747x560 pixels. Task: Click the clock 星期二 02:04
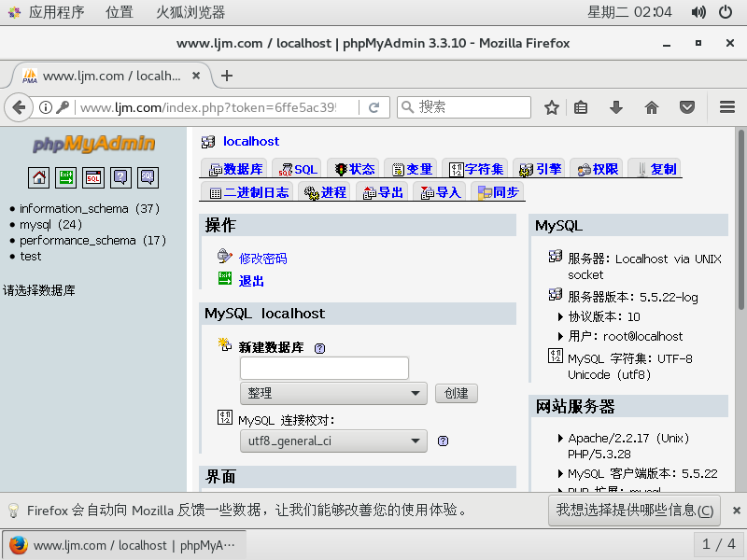coord(629,12)
